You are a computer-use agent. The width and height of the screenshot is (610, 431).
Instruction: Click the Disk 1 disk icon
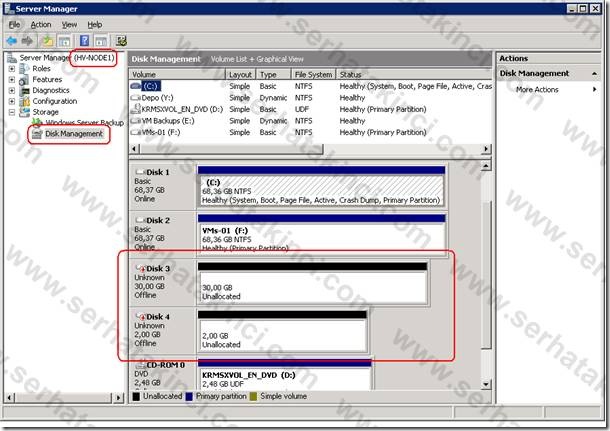click(140, 172)
